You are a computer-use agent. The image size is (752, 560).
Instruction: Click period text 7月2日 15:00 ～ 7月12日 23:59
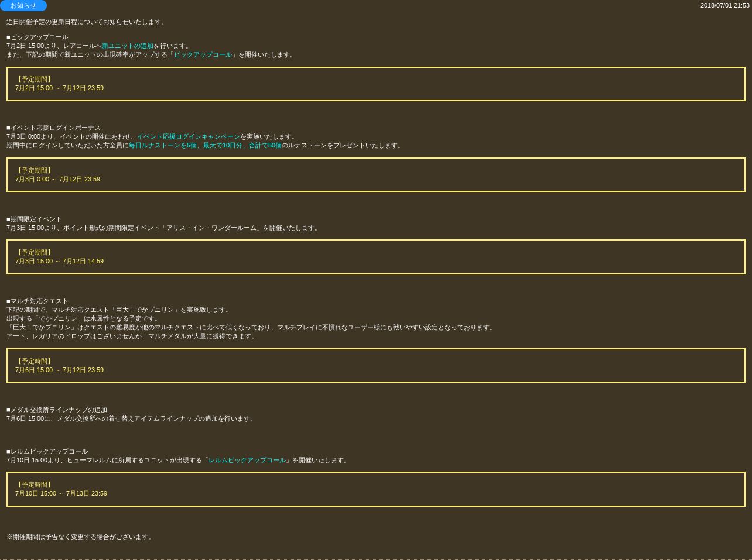59,88
